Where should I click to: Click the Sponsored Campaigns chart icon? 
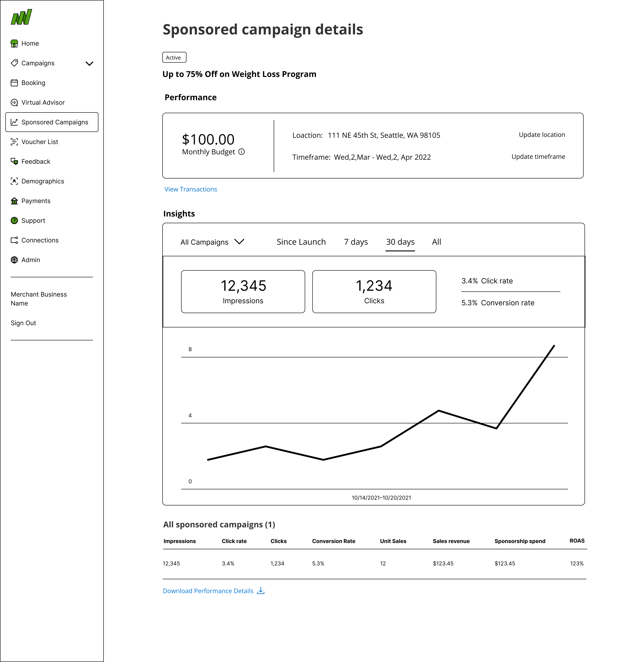pos(14,122)
